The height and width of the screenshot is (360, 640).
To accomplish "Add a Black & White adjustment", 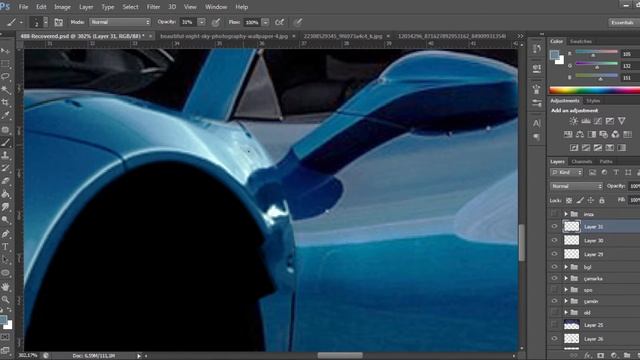I will coord(591,134).
